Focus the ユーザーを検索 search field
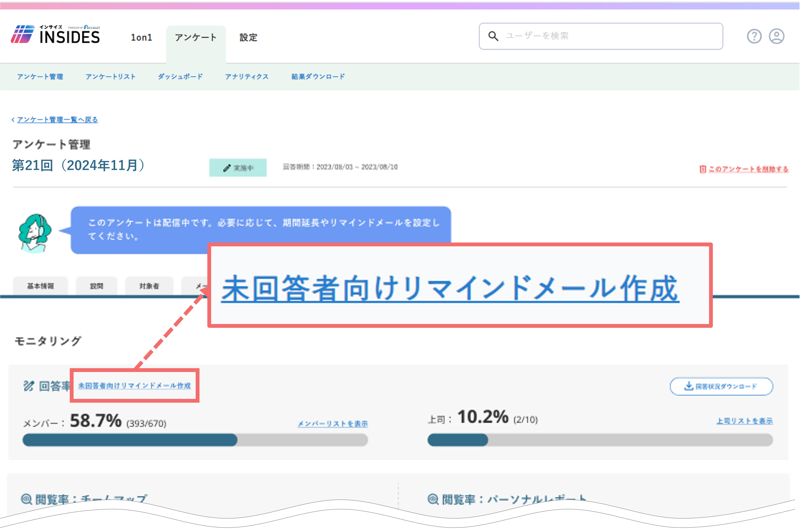This screenshot has width=801, height=532. tap(601, 36)
